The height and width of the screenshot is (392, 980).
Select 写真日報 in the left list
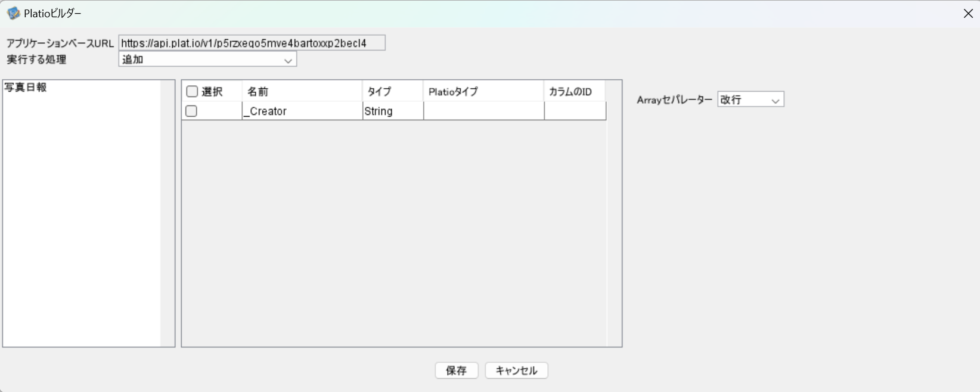point(26,88)
